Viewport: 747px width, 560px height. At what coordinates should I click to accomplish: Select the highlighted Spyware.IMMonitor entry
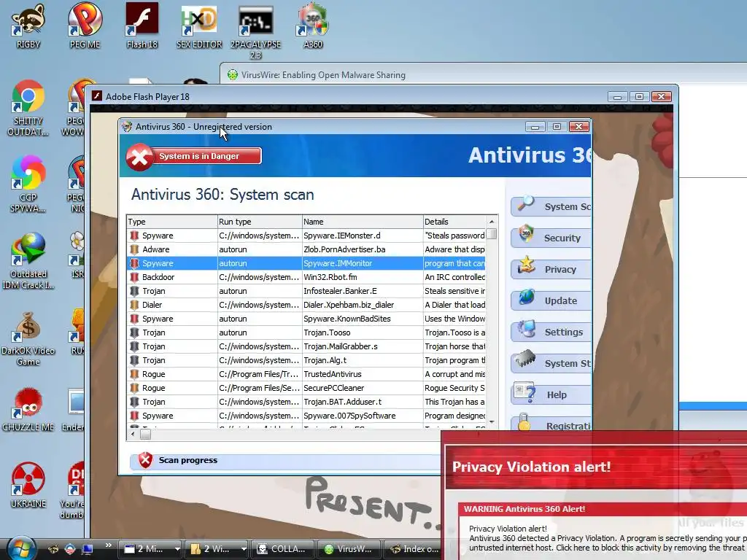tap(306, 263)
